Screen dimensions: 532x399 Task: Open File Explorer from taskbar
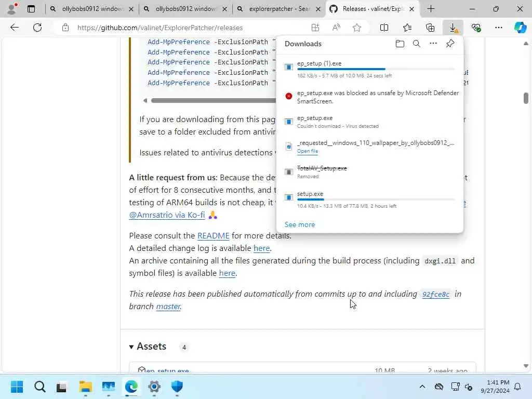point(86,387)
